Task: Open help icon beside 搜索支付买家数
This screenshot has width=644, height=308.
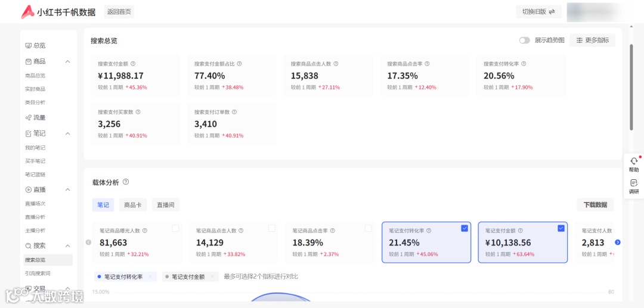Action: [x=138, y=112]
